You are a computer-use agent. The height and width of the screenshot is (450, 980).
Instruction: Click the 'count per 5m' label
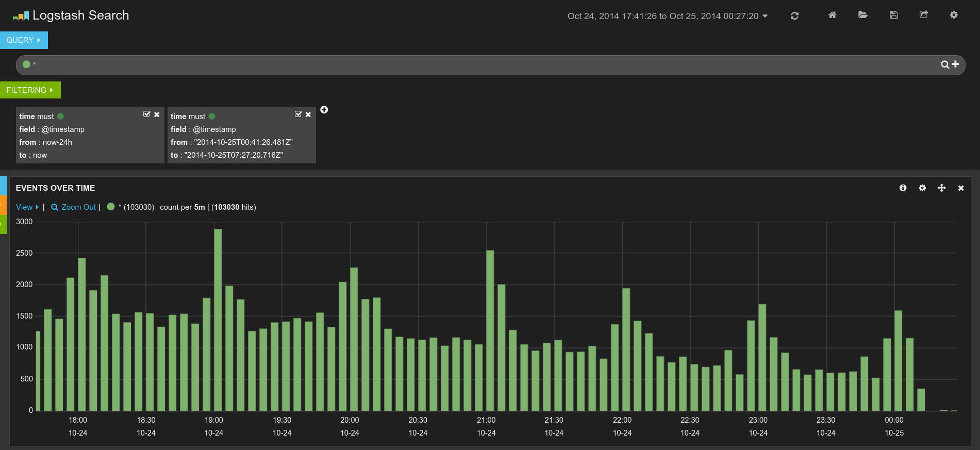tap(182, 207)
